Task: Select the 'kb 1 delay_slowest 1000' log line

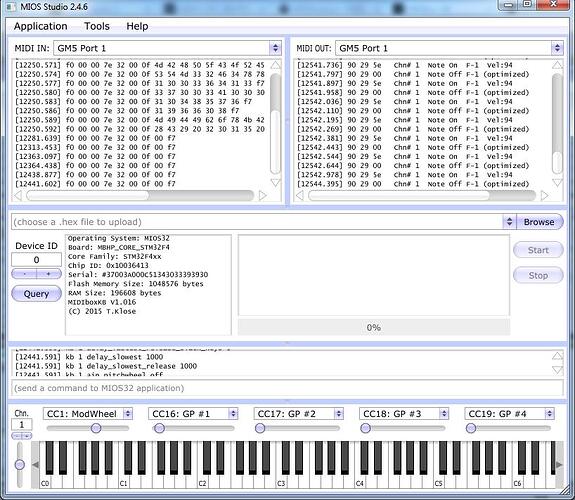Action: (x=89, y=357)
